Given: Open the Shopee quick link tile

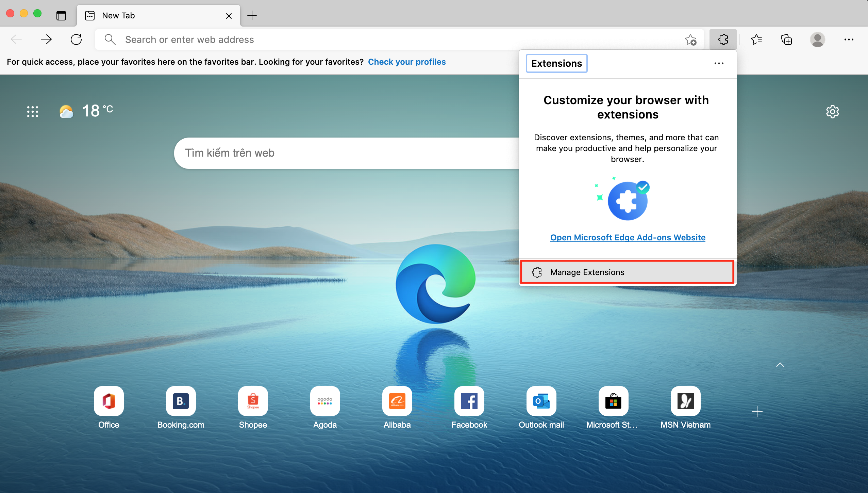Looking at the screenshot, I should 253,408.
